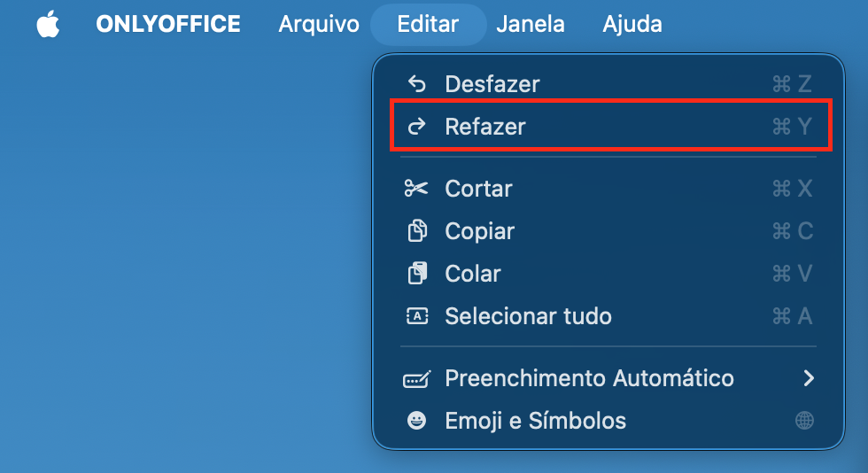868x473 pixels.
Task: Click the select-all icon beside Selecionar tudo
Action: (417, 315)
